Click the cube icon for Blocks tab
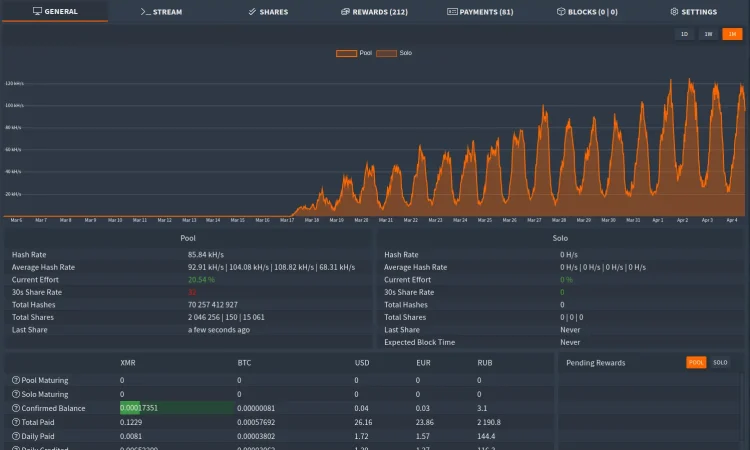 [x=561, y=11]
